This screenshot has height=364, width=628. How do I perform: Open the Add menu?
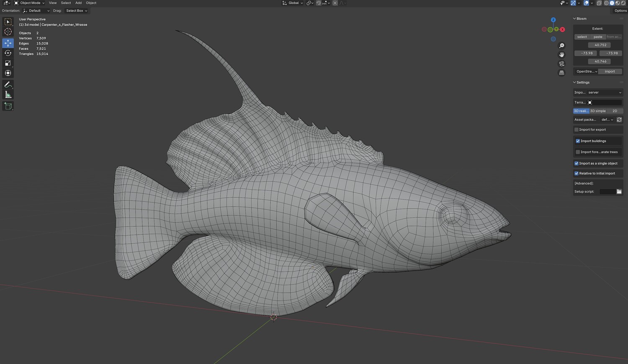coord(78,3)
